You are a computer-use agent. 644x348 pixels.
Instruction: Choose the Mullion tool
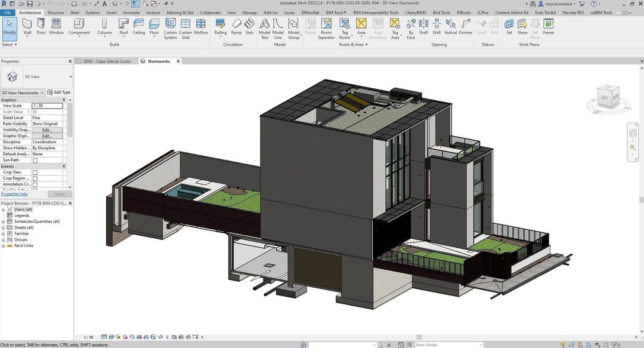pyautogui.click(x=201, y=27)
